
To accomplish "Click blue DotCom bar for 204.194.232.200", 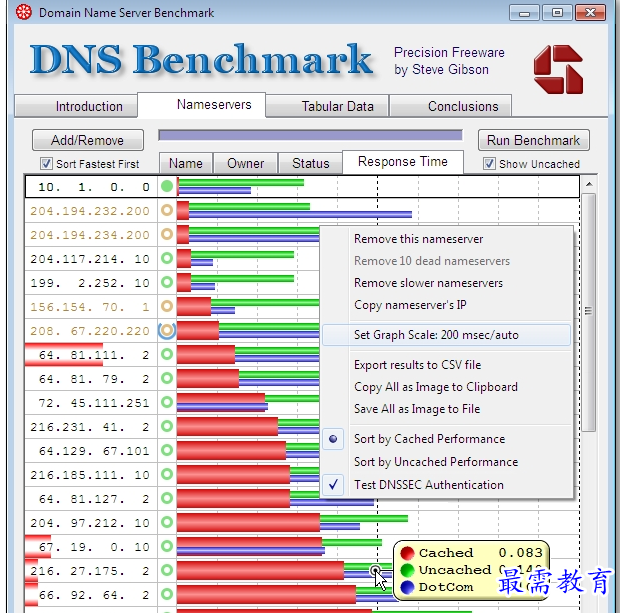I will tap(300, 214).
